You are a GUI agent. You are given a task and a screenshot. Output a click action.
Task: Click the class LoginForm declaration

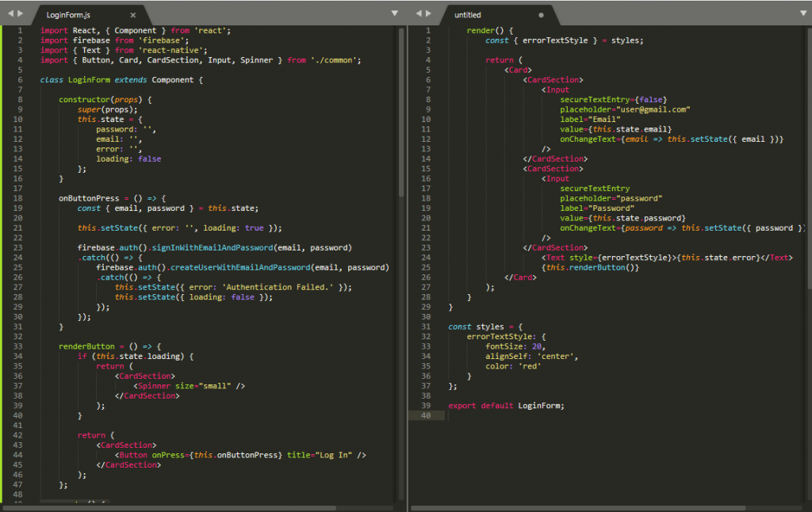[x=121, y=80]
